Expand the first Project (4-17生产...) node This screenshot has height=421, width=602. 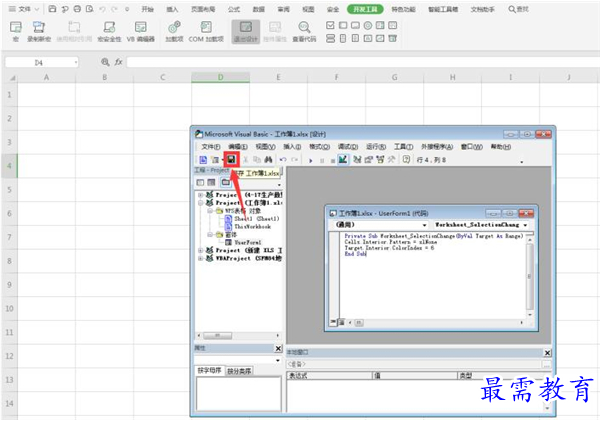point(200,195)
